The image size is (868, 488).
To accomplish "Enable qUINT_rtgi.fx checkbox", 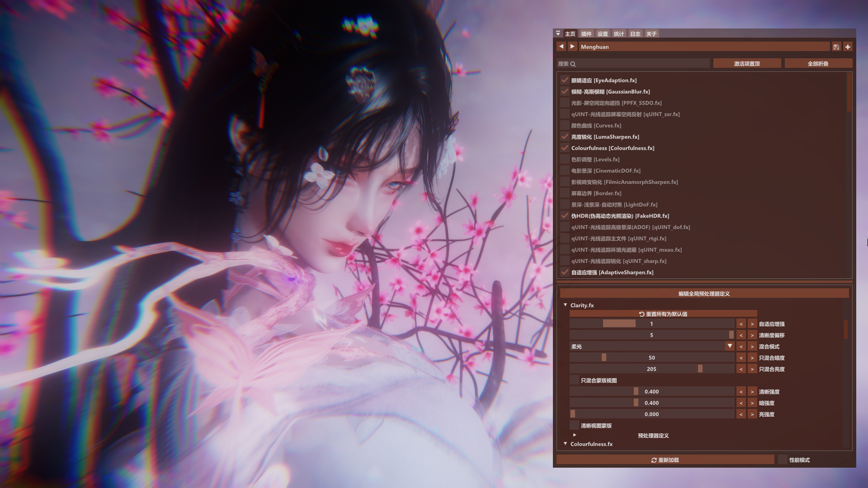I will pyautogui.click(x=565, y=238).
